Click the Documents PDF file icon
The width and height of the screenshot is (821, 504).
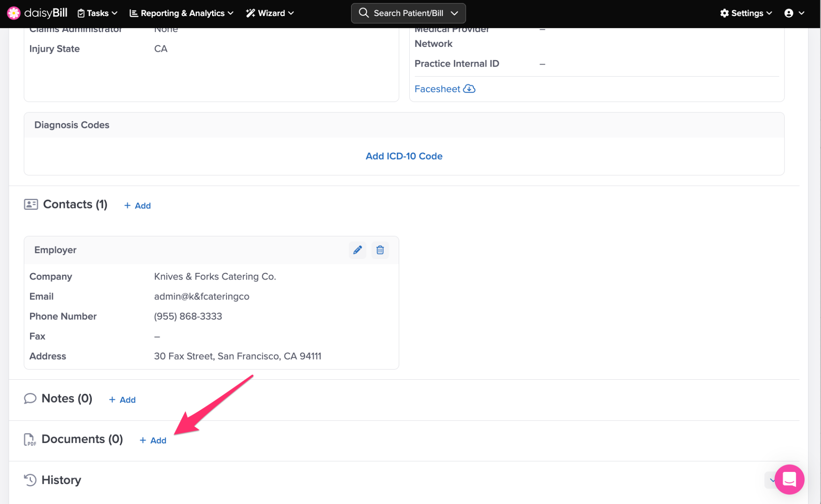(x=30, y=439)
